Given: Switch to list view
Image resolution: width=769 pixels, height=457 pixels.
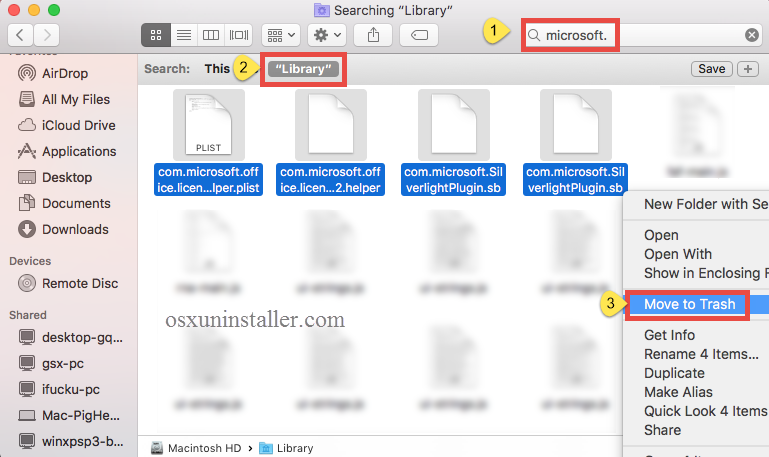Looking at the screenshot, I should (184, 35).
